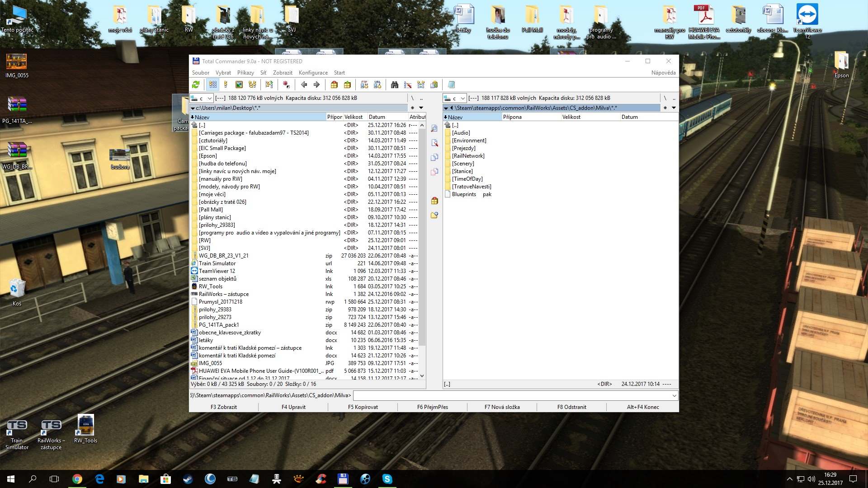Viewport: 868px width, 488px height.
Task: Open Google Chrome from the taskbar
Action: 77,479
